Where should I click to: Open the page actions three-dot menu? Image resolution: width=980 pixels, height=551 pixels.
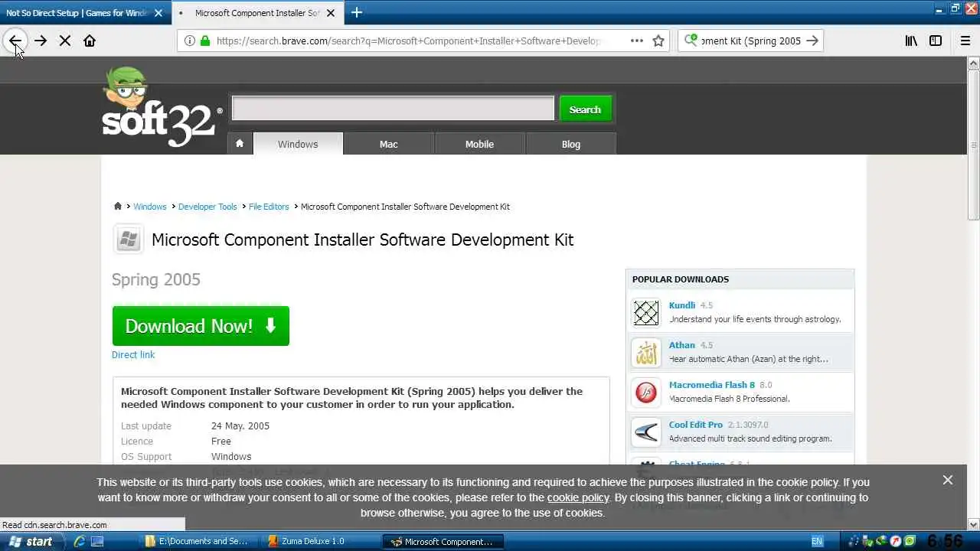(x=636, y=41)
